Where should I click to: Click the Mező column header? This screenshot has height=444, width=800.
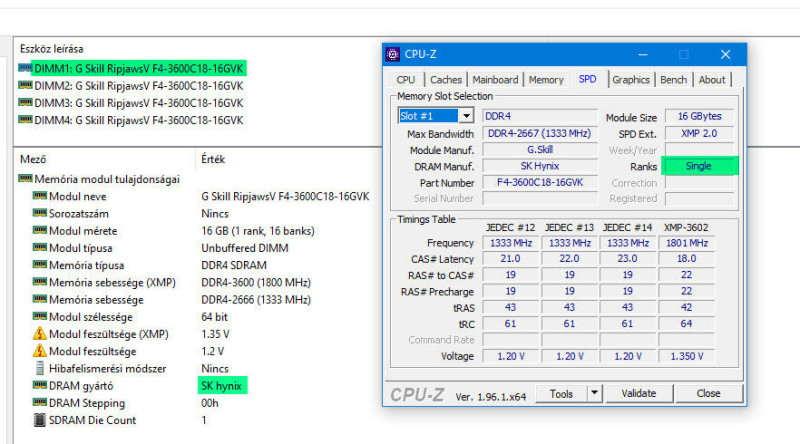(33, 159)
